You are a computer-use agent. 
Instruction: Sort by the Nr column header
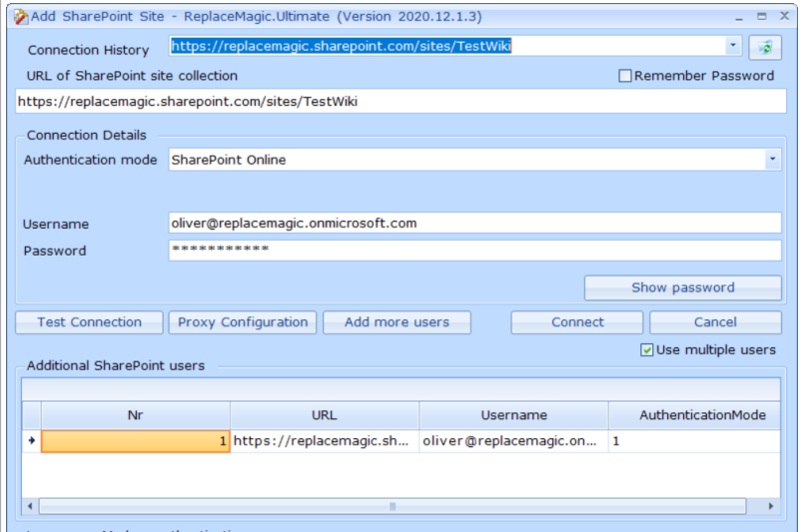pyautogui.click(x=135, y=415)
